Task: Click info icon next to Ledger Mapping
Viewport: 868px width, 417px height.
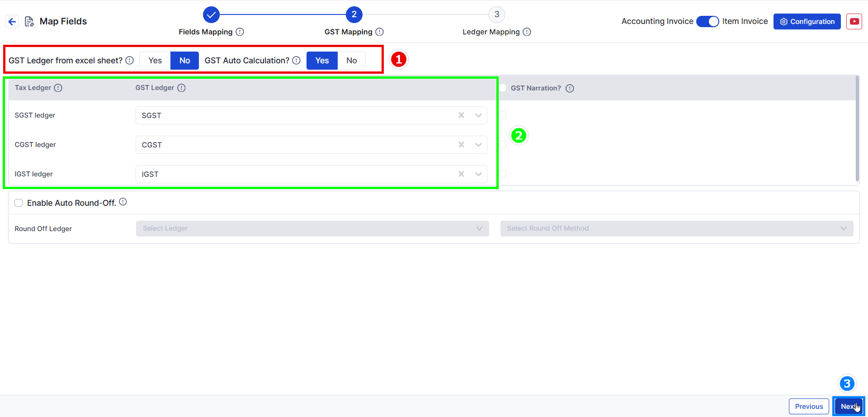Action: (527, 32)
